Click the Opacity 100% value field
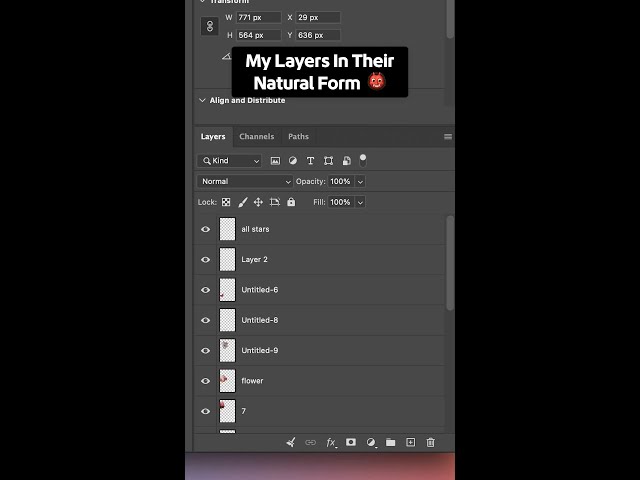Image resolution: width=640 pixels, height=480 pixels. [x=341, y=182]
